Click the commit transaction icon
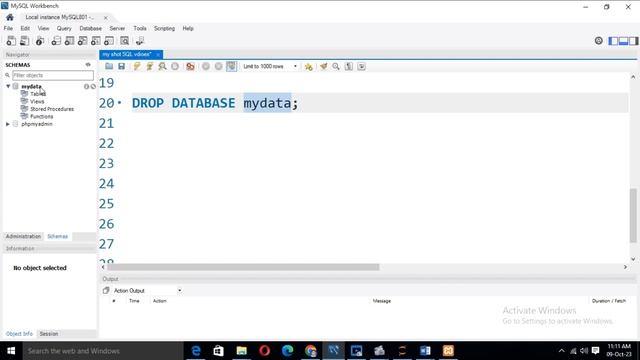Viewport: 640px width, 360px height. coord(206,66)
